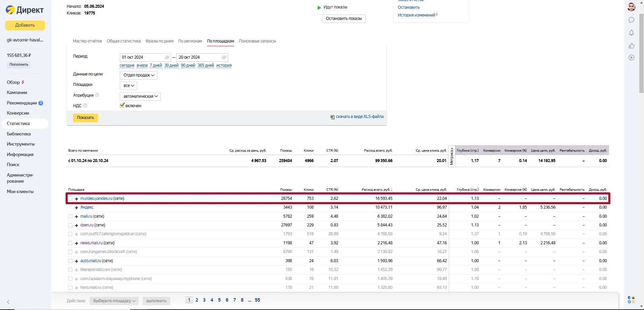Open the chat messages icon in right sidebar

(632, 20)
